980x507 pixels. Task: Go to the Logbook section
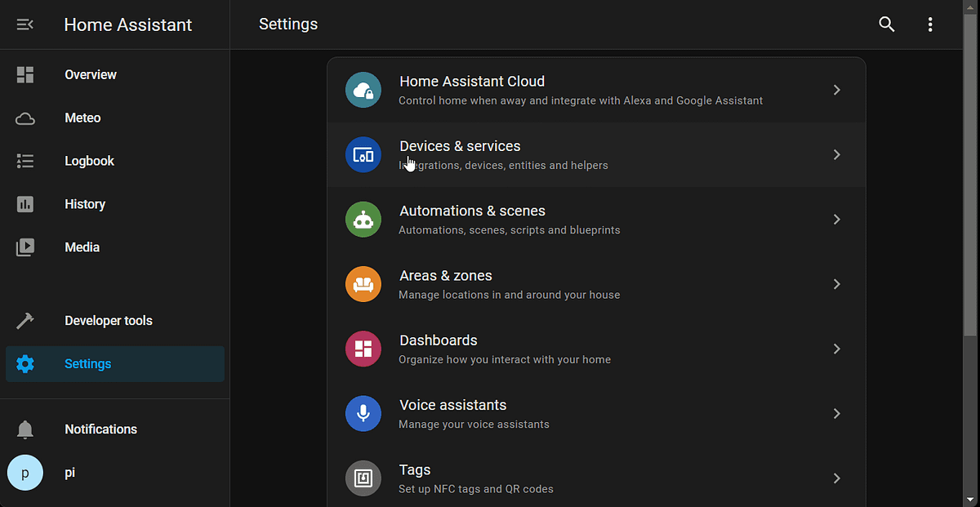coord(89,161)
